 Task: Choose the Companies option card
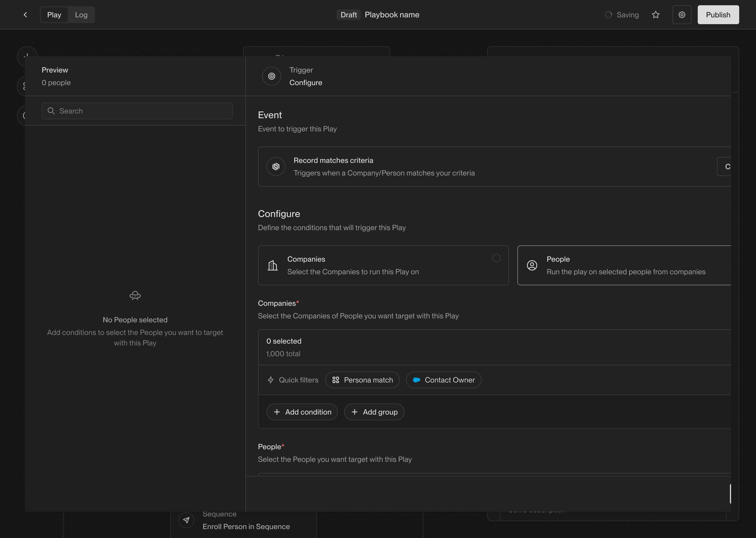click(x=383, y=265)
